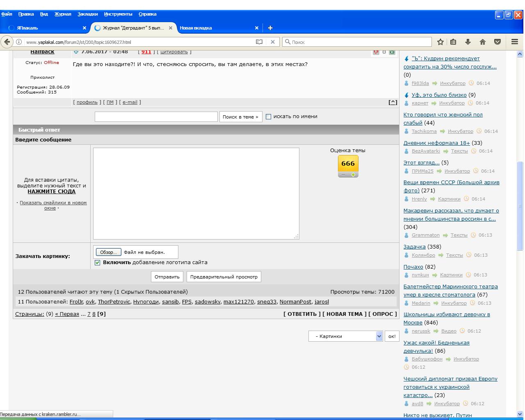Screen dimensions: 525x420
Task: Click the Поиск в теме button
Action: 241,117
